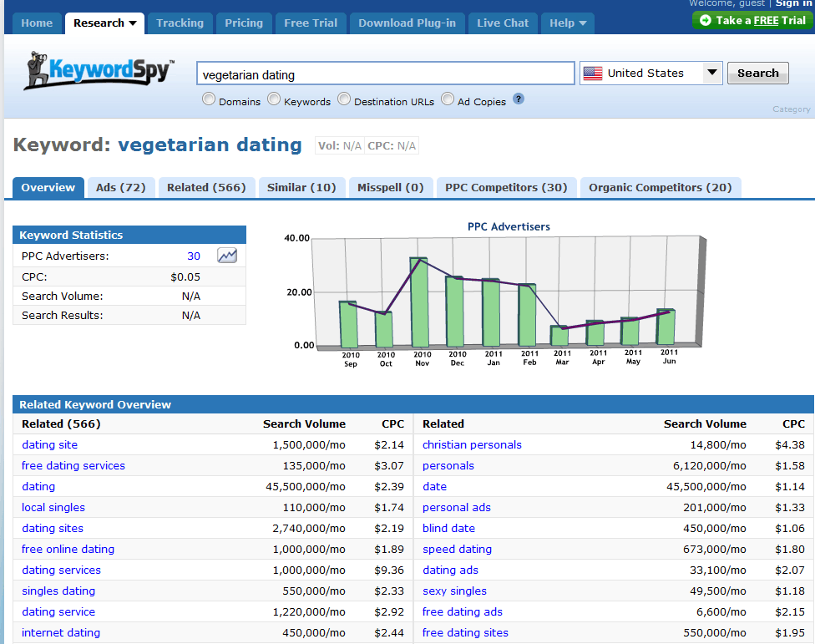Click the help question mark icon
This screenshot has width=815, height=644.
point(519,99)
